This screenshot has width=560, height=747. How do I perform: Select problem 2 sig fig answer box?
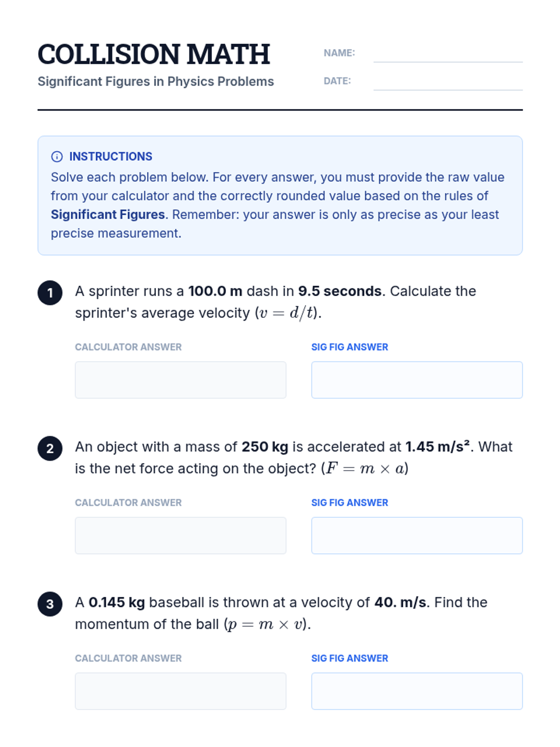coord(417,535)
